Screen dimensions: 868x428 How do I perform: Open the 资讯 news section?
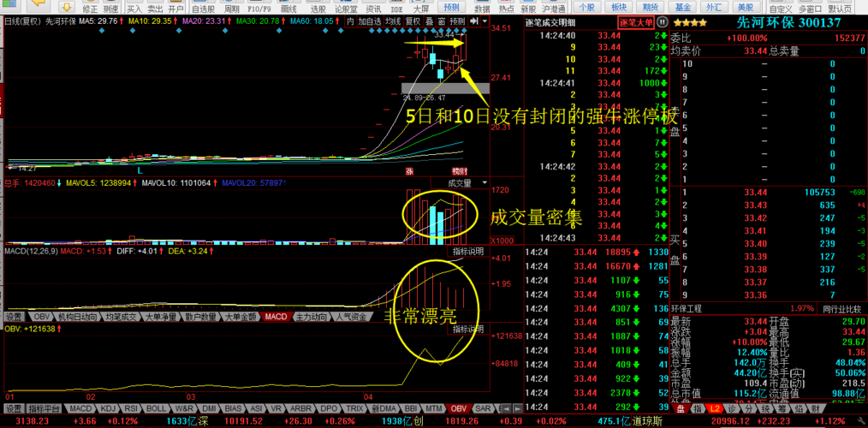[x=373, y=7]
